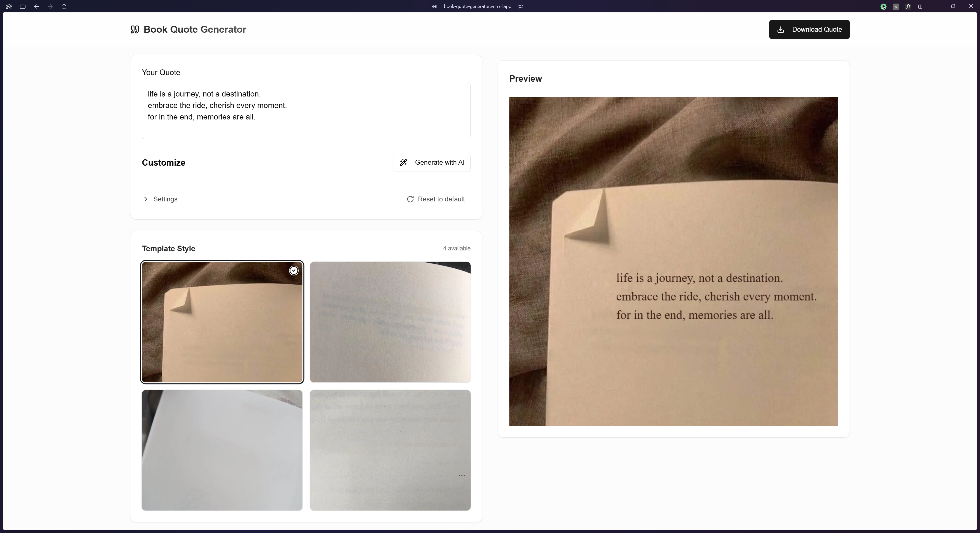This screenshot has width=980, height=533.
Task: Select the third white page template
Action: click(222, 450)
